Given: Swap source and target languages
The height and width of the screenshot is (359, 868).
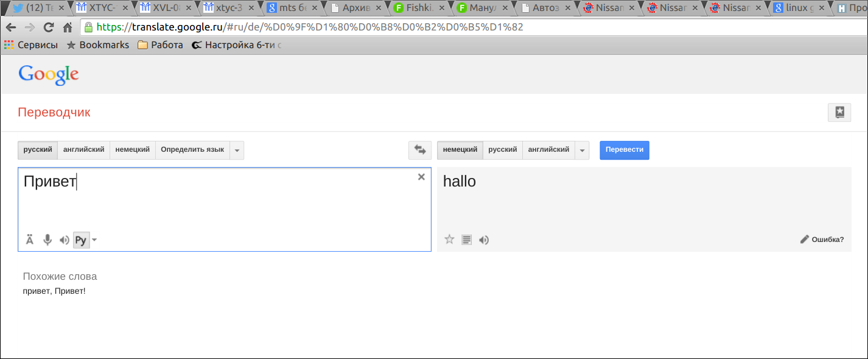Looking at the screenshot, I should coord(420,150).
